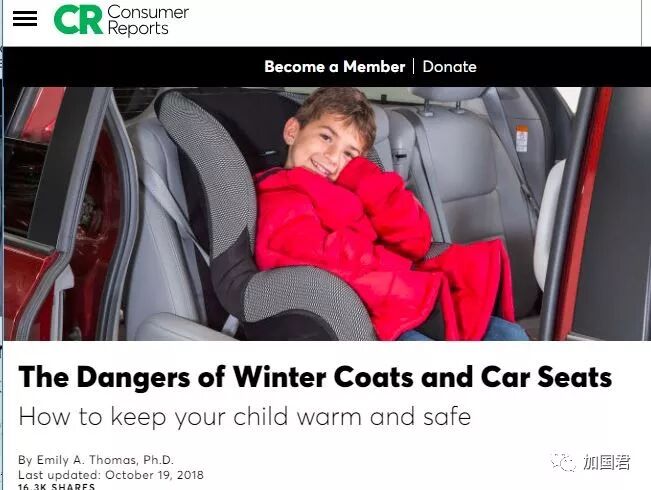The width and height of the screenshot is (651, 490).
Task: Click the black membership banner bar
Action: (x=327, y=67)
